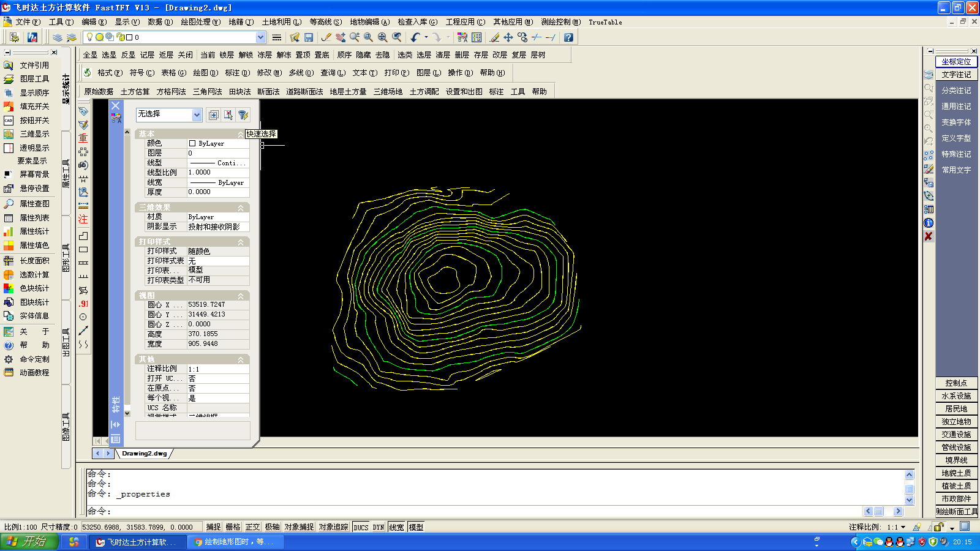Click the 属性查图 magnifier icon in left panel
Screen dimensions: 980x551
click(x=9, y=203)
